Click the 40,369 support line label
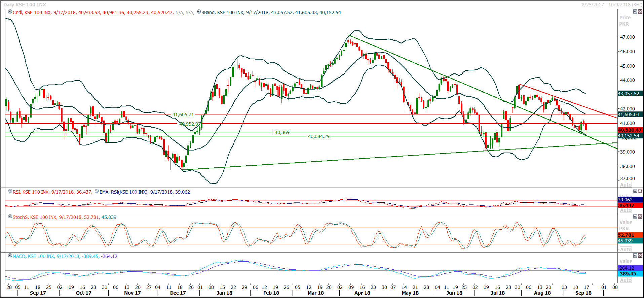 point(282,132)
